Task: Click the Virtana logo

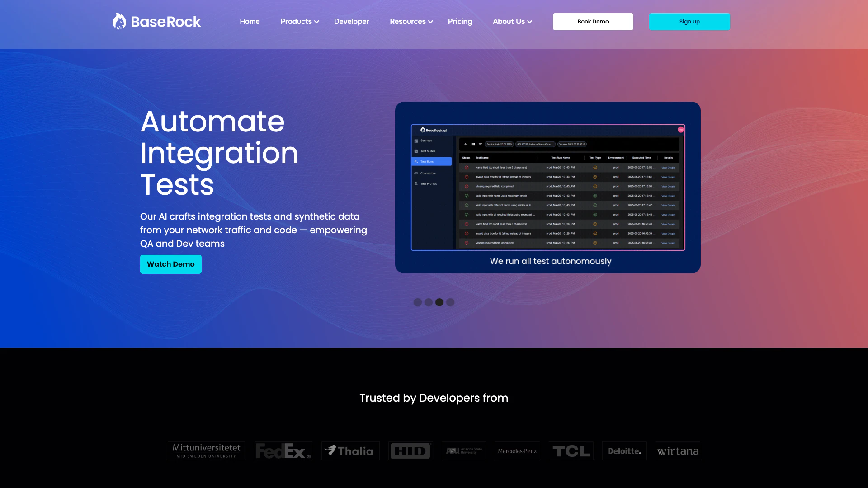Action: (678, 451)
